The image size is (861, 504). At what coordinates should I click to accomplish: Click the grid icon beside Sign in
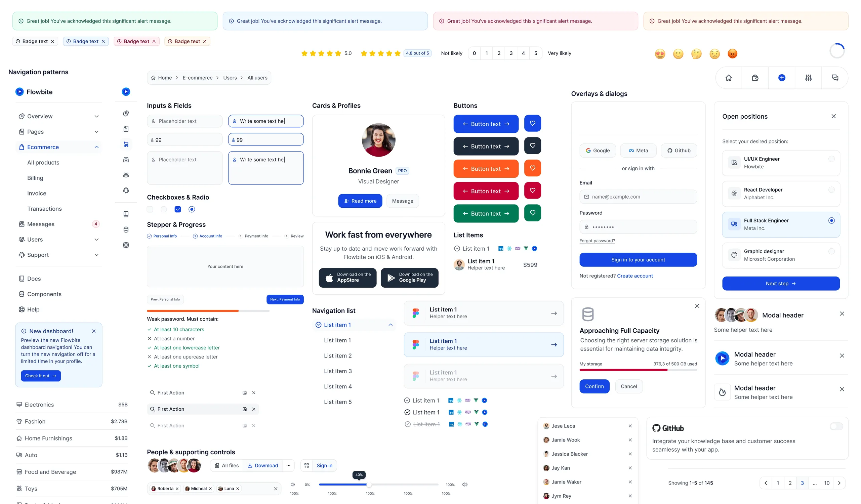point(306,465)
